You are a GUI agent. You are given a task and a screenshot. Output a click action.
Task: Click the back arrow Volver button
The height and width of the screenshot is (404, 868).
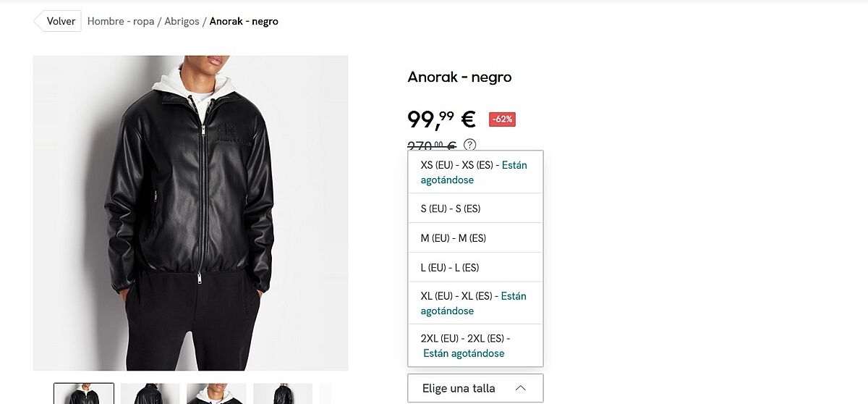[x=57, y=21]
